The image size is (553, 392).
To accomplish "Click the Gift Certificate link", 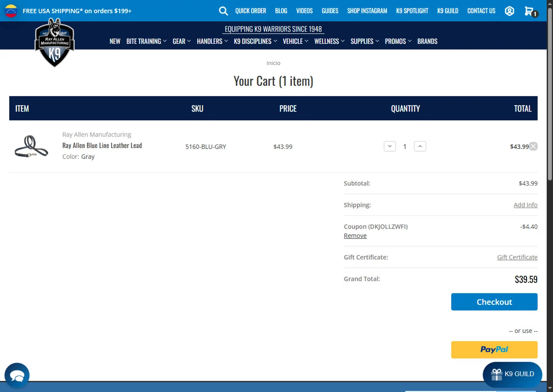I will (x=517, y=257).
